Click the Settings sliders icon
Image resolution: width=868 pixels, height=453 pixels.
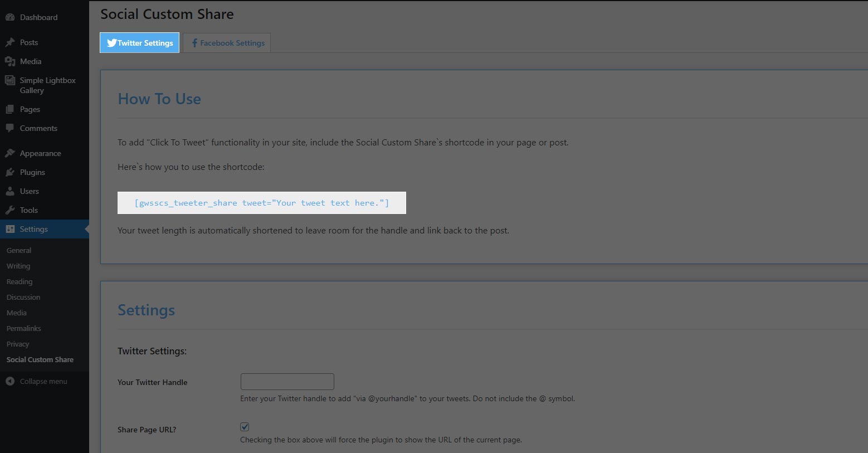coord(10,229)
